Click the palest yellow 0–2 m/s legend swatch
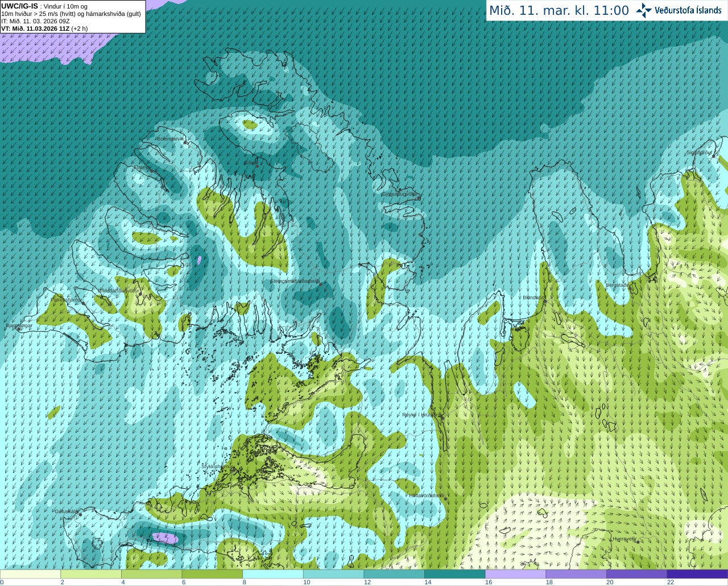Viewport: 728px width, 586px height. coord(30,574)
